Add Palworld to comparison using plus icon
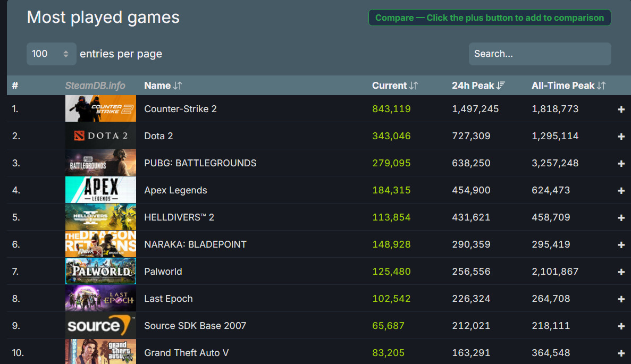This screenshot has width=631, height=364. tap(621, 272)
